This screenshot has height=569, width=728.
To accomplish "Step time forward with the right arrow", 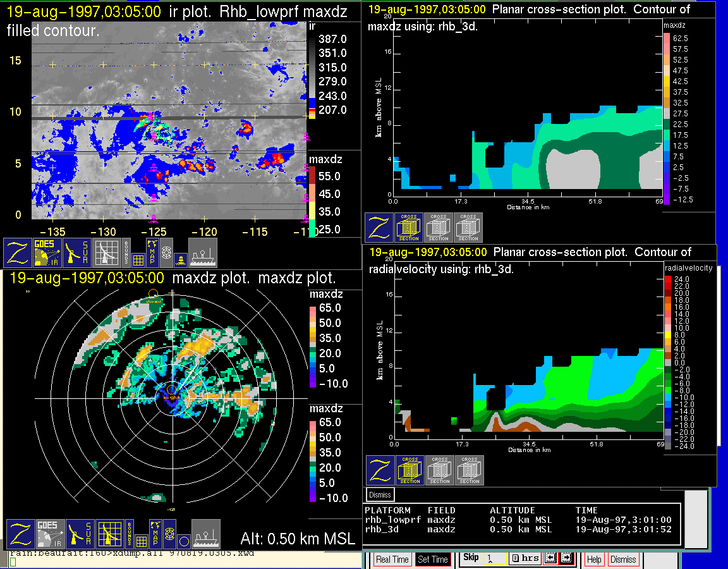I will pos(566,559).
